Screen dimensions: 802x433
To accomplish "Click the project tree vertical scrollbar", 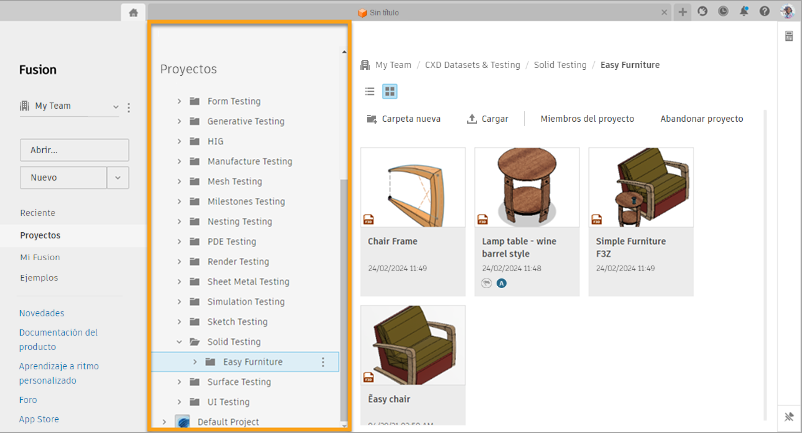I will (x=344, y=299).
